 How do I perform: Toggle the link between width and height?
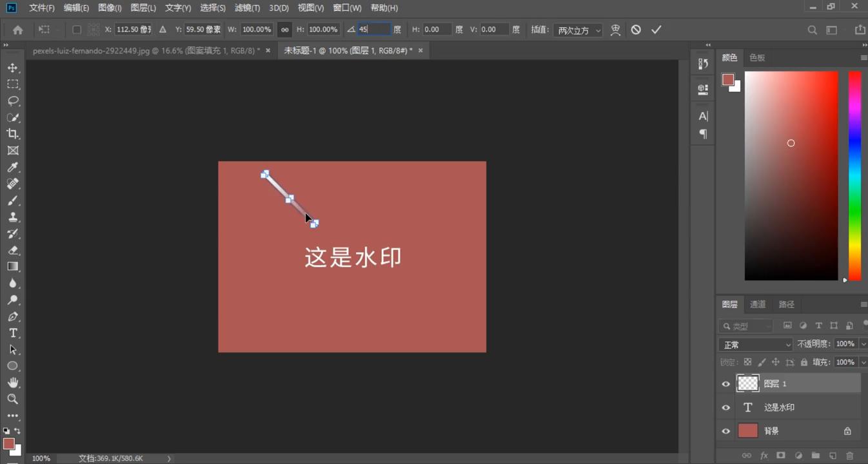pos(284,30)
